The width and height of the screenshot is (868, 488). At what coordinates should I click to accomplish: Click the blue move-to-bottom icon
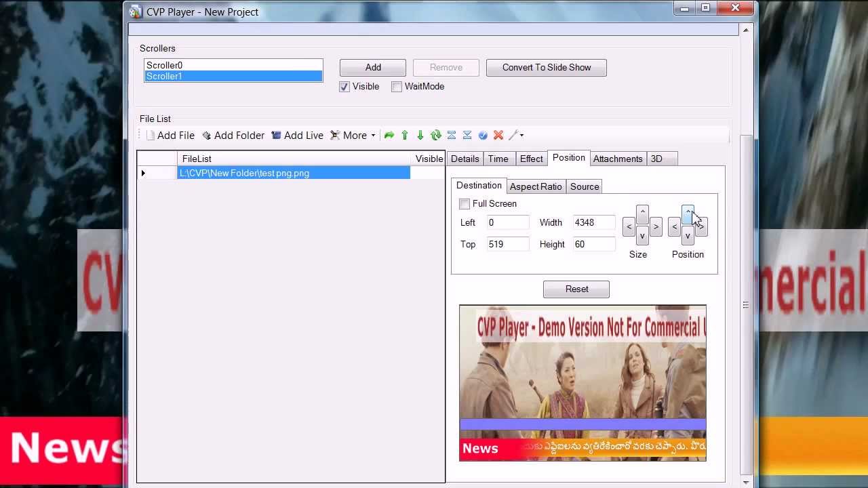point(467,136)
